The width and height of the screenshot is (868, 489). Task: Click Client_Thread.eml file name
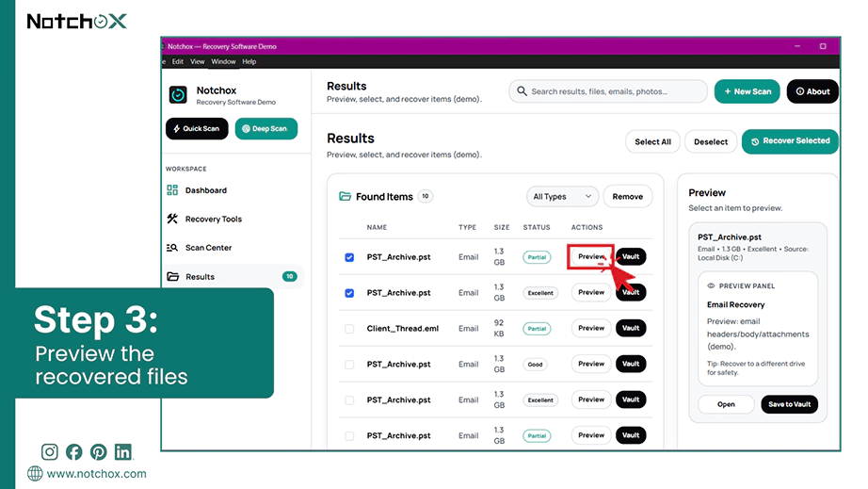[402, 329]
